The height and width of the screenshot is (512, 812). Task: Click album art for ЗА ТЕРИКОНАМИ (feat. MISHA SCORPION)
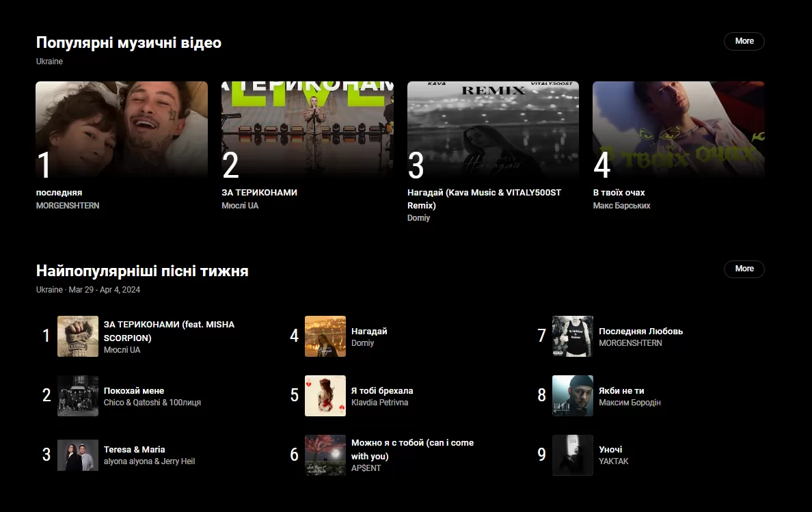(x=78, y=336)
